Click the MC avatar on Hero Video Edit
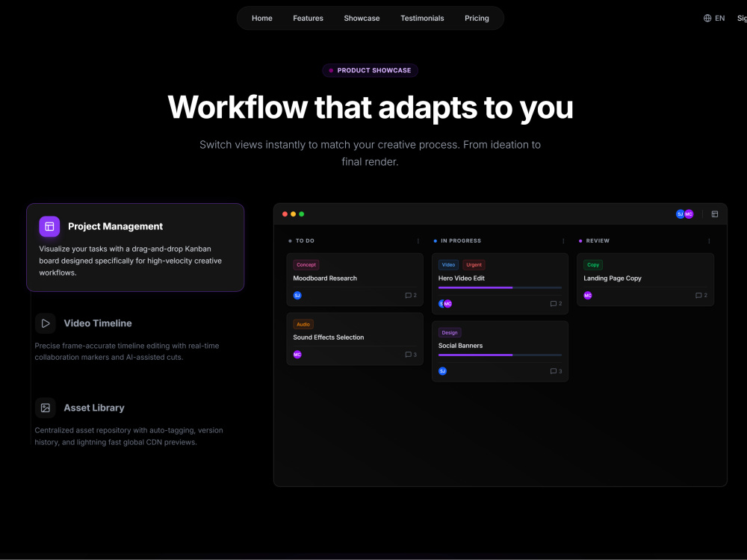 tap(447, 303)
